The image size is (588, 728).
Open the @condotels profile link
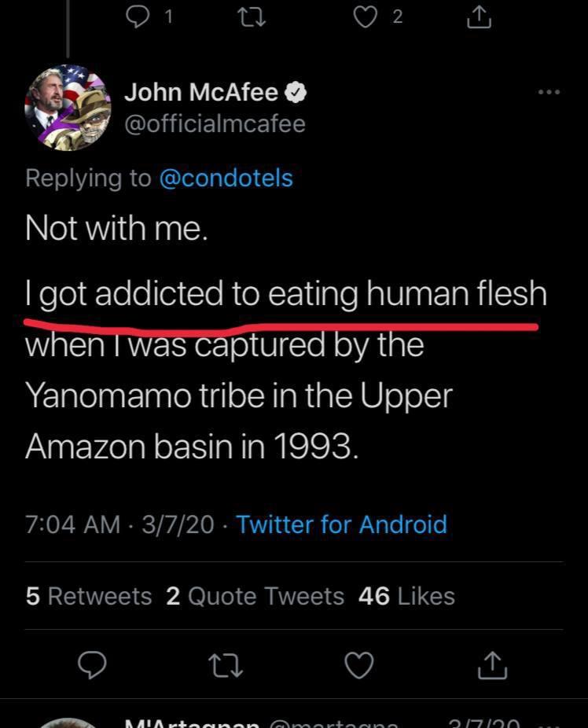(x=226, y=178)
